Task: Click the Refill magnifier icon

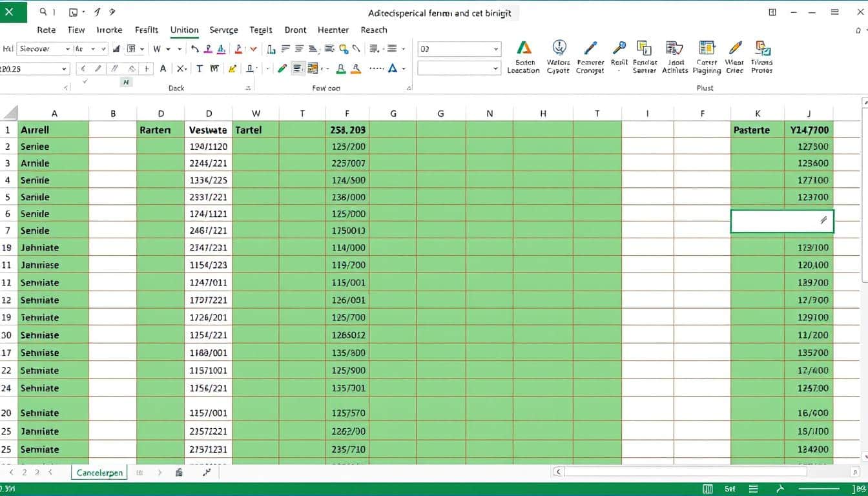Action: pos(619,48)
